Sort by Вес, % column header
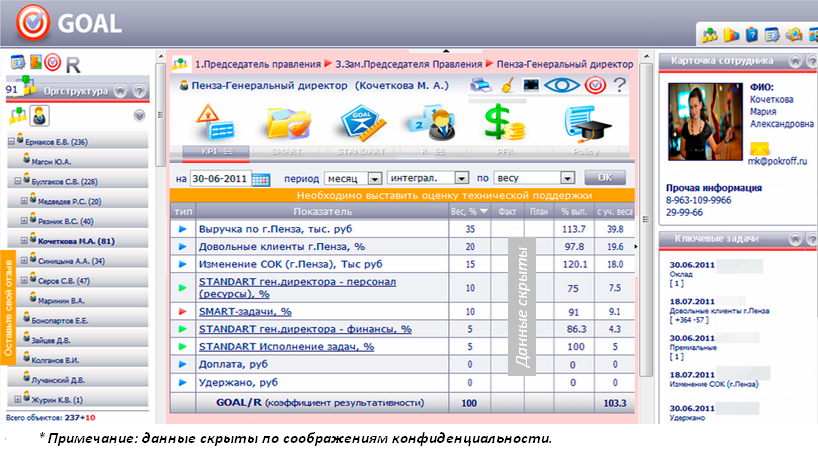This screenshot has width=818, height=458. click(x=469, y=211)
